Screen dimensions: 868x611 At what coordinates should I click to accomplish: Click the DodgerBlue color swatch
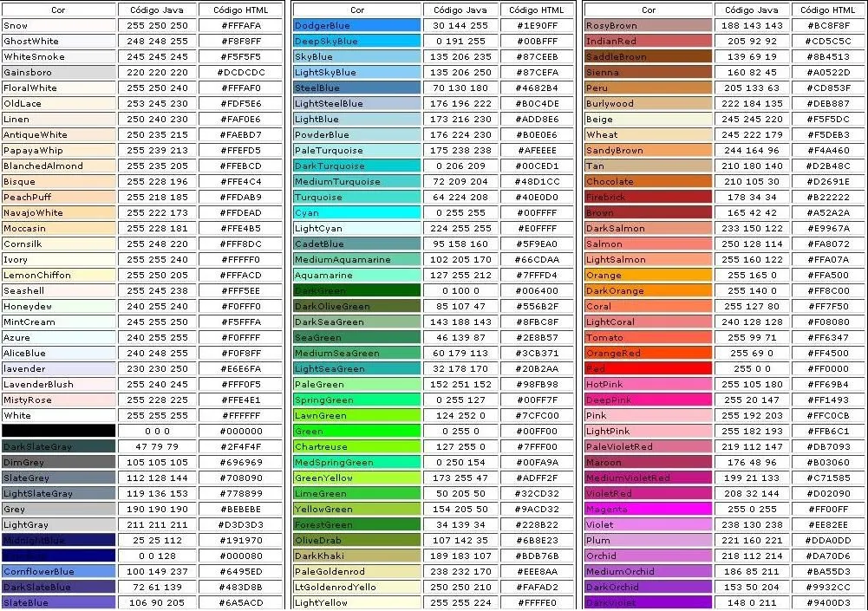click(x=356, y=25)
